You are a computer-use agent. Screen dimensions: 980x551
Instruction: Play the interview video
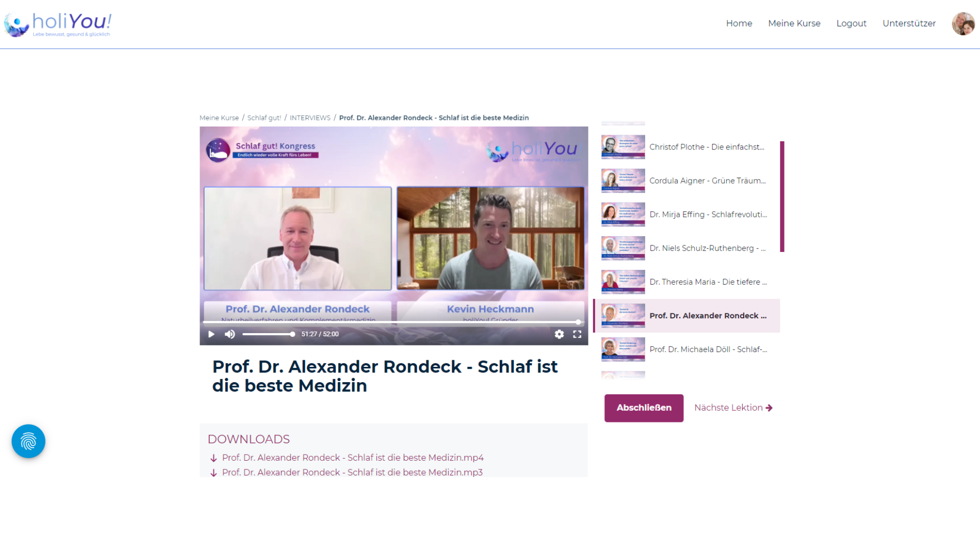click(x=211, y=334)
